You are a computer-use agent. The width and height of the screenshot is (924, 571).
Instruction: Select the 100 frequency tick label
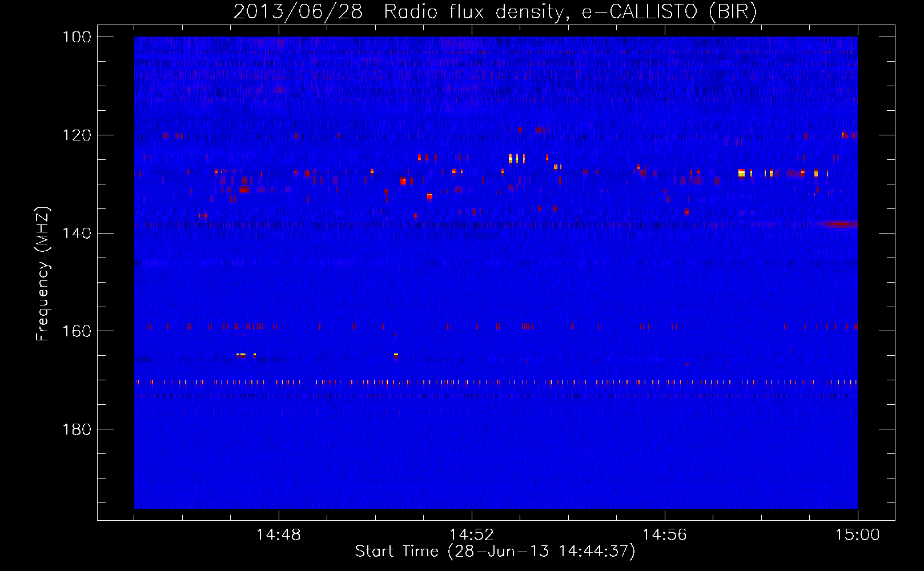pos(77,37)
